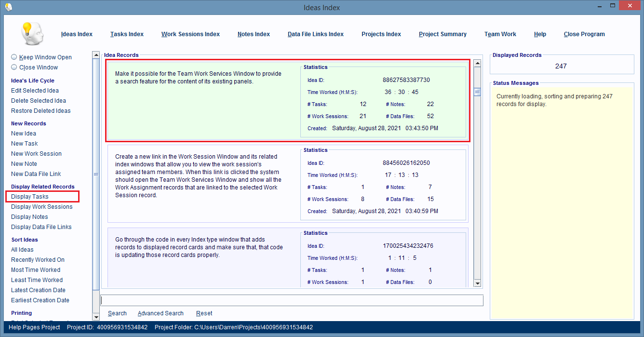This screenshot has width=644, height=337.
Task: Click Display Data File Links
Action: (41, 227)
